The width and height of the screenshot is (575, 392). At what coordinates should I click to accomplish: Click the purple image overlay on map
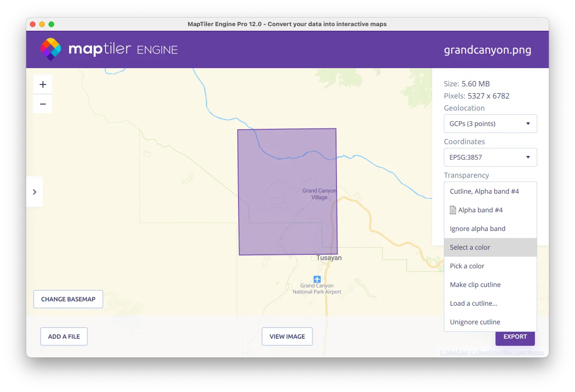click(x=287, y=192)
